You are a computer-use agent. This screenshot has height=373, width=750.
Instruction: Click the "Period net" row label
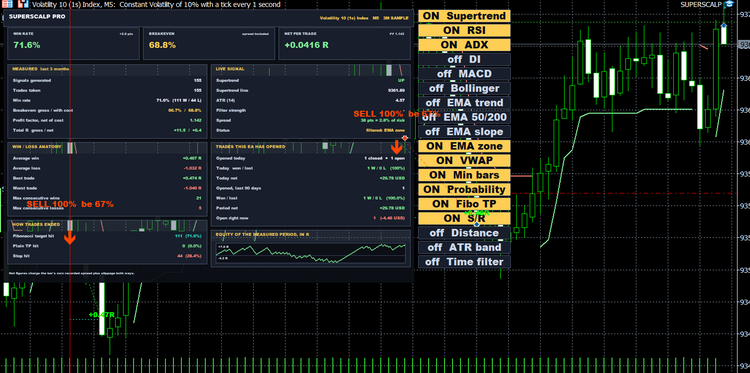228,208
